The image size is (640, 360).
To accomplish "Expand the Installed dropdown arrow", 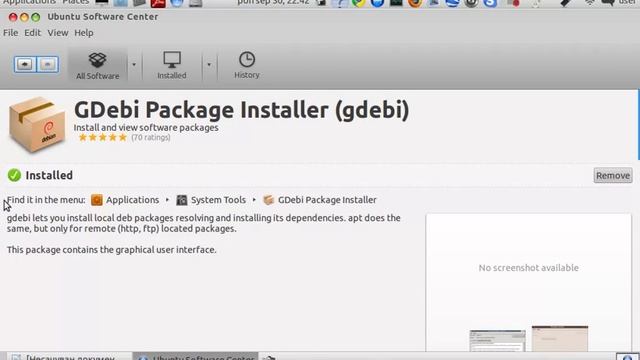I will click(209, 64).
